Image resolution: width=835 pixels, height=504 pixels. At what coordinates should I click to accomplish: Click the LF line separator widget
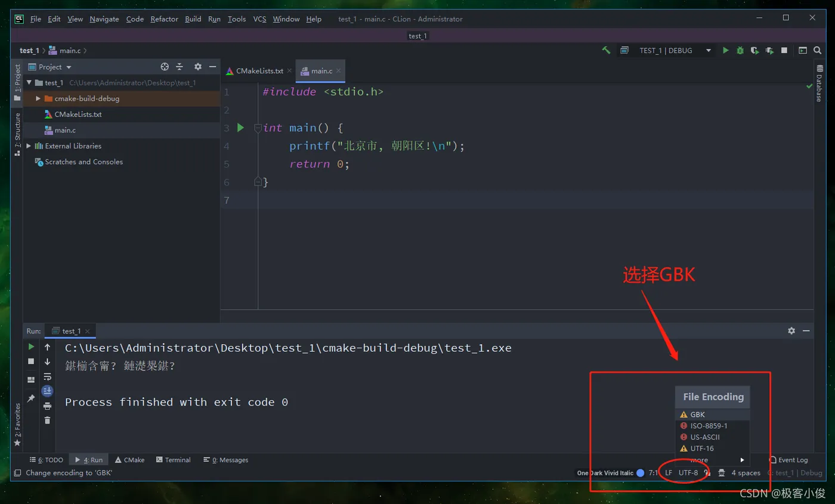(x=669, y=473)
